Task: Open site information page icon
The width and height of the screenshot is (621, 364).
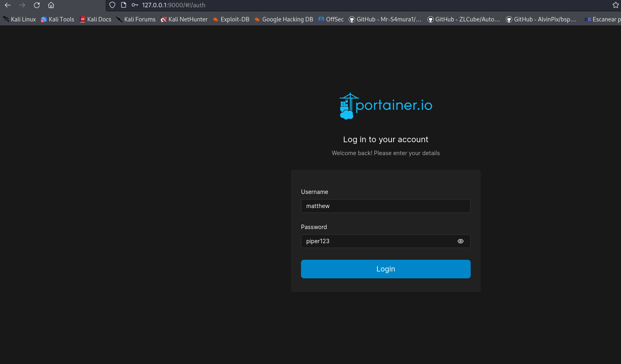Action: 124,5
